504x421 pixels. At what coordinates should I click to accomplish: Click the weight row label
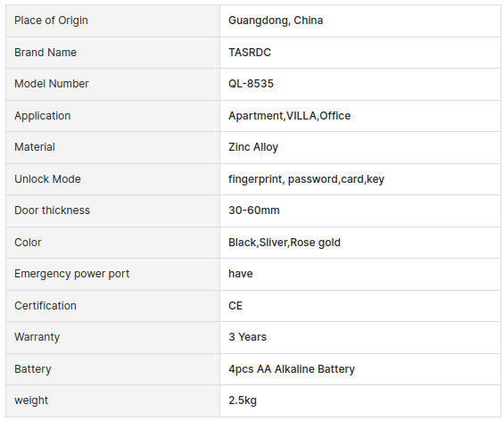31,400
